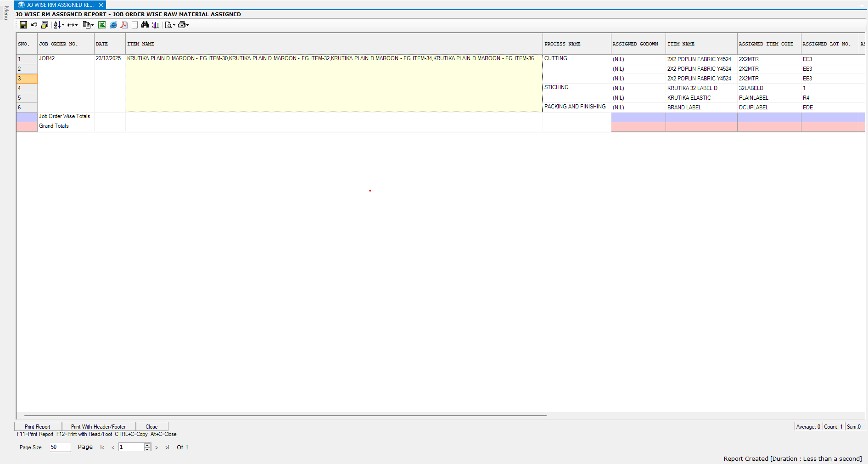Click the undo arrow toolbar icon
This screenshot has height=464, width=868.
click(x=34, y=25)
